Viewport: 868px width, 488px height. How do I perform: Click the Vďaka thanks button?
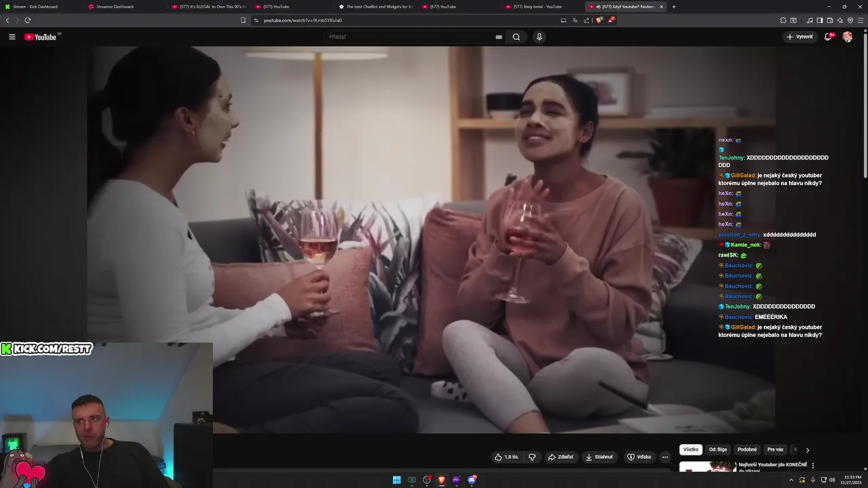click(x=639, y=457)
